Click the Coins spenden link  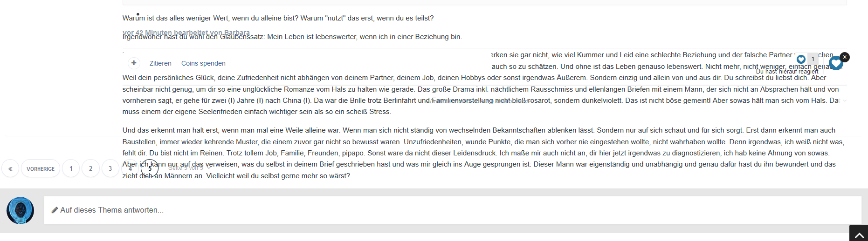point(203,63)
